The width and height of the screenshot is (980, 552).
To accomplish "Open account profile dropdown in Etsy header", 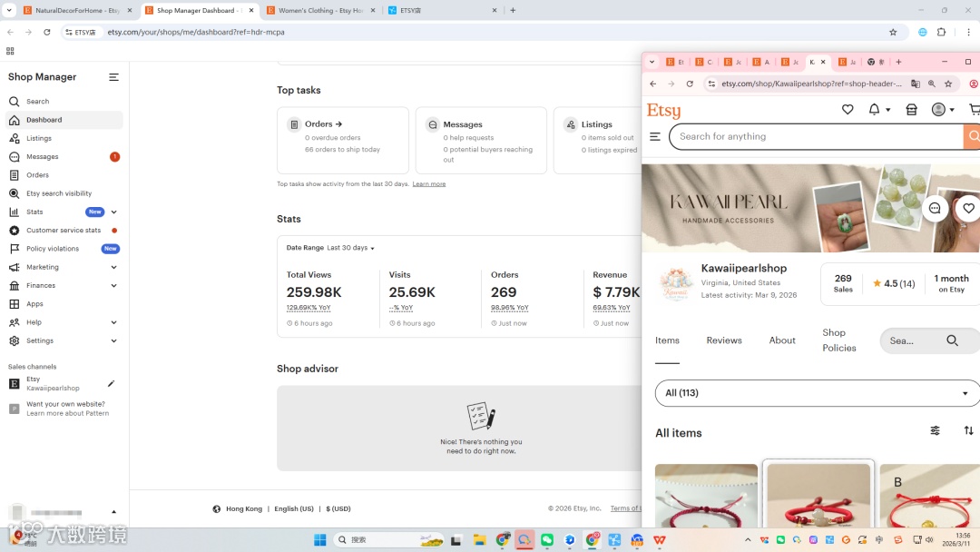I will coord(943,109).
